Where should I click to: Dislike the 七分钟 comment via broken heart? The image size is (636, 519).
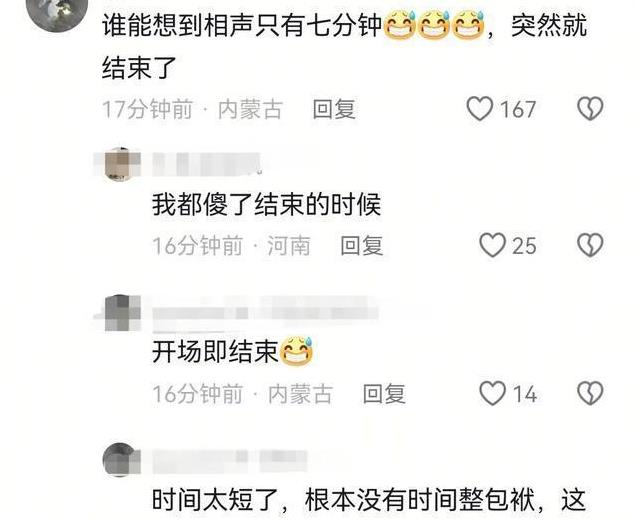(590, 109)
